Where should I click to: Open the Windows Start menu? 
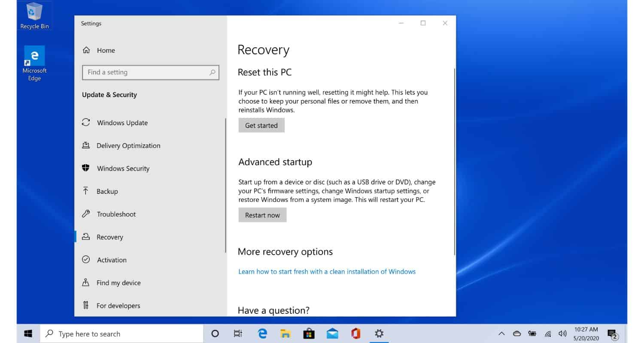click(28, 334)
